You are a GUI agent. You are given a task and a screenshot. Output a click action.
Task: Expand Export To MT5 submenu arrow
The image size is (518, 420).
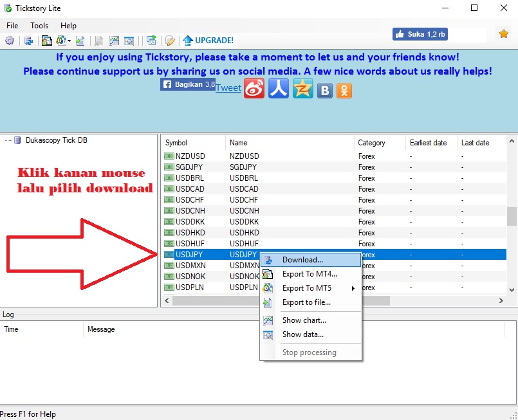pyautogui.click(x=353, y=288)
